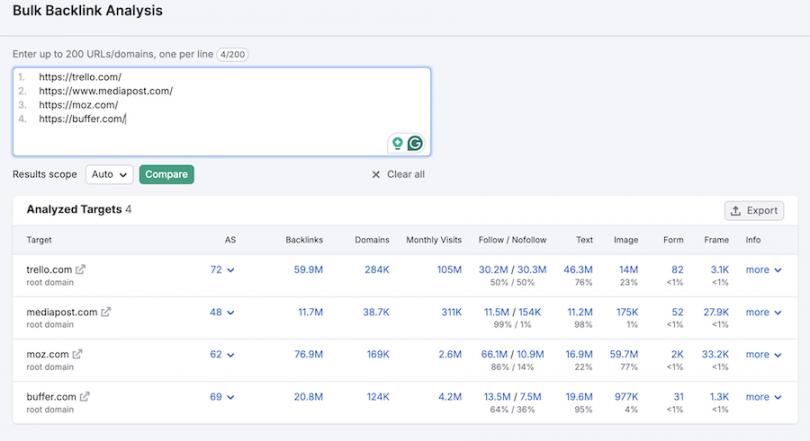Click Clear all text
The image size is (810, 441).
(x=406, y=175)
